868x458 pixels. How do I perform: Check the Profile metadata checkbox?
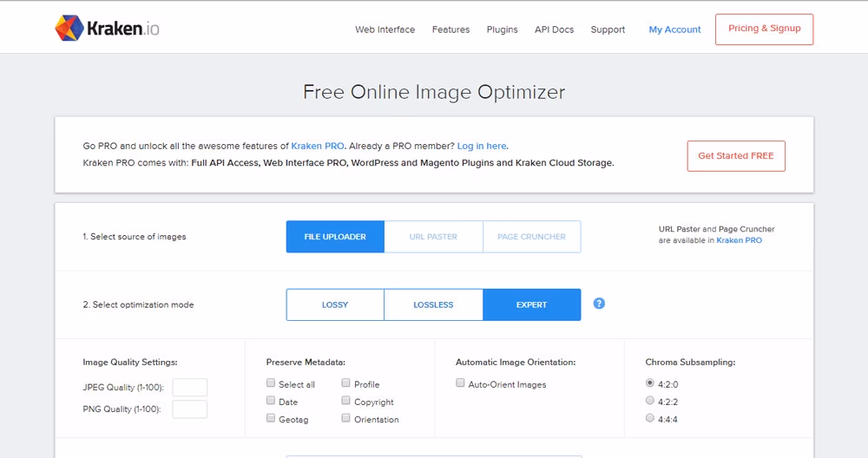346,383
